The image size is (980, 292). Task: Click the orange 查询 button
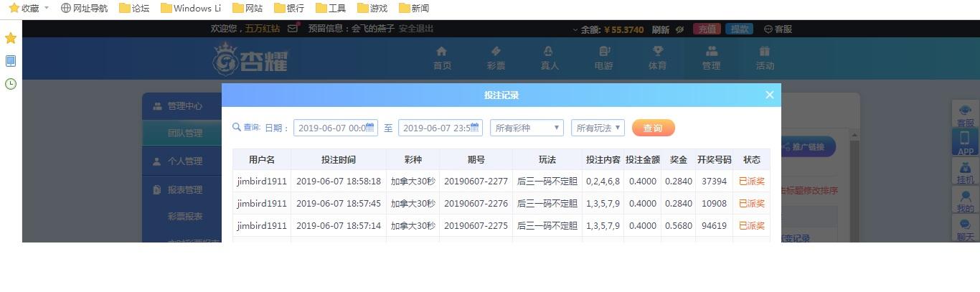click(x=653, y=128)
